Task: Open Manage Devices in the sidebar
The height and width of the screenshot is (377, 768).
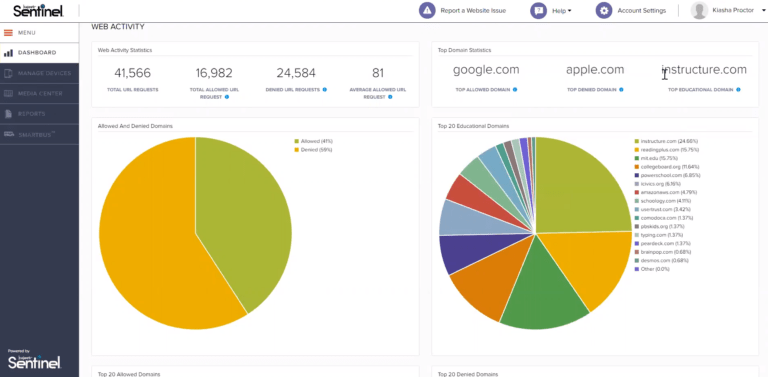Action: (39, 73)
